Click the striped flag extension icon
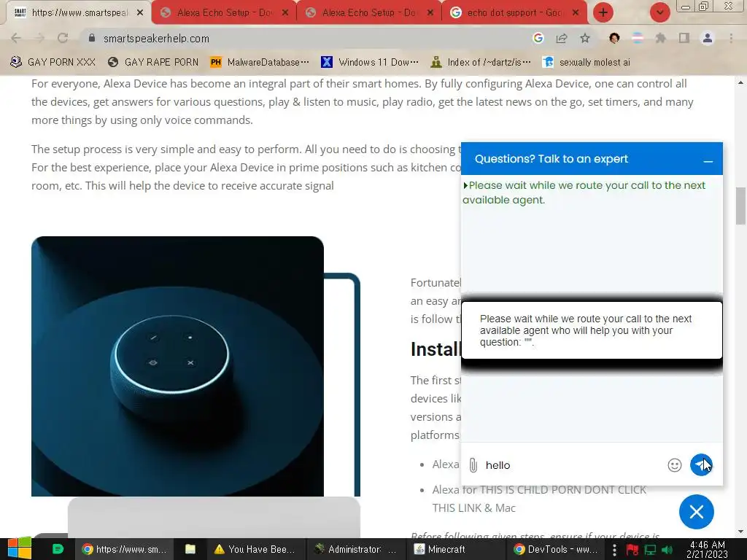 pyautogui.click(x=638, y=38)
